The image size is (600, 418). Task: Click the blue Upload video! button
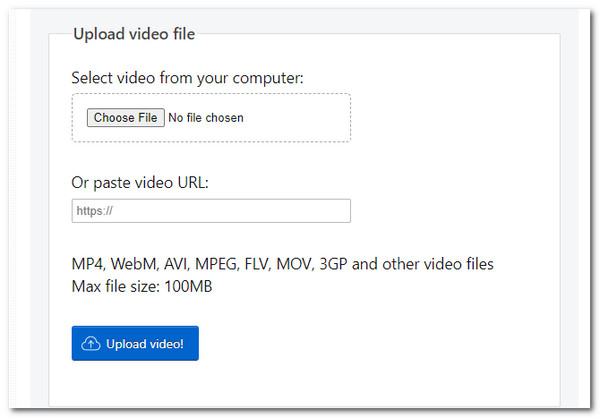click(x=135, y=343)
